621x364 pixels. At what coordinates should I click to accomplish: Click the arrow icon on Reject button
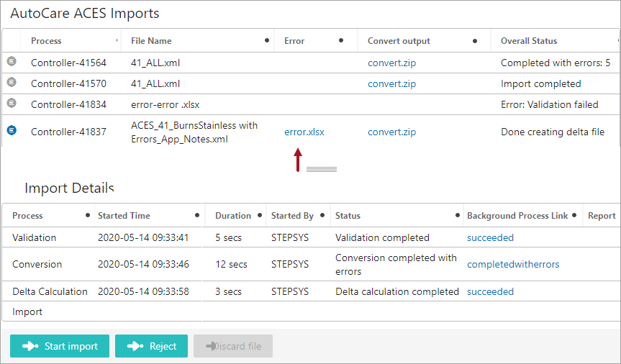pos(135,346)
